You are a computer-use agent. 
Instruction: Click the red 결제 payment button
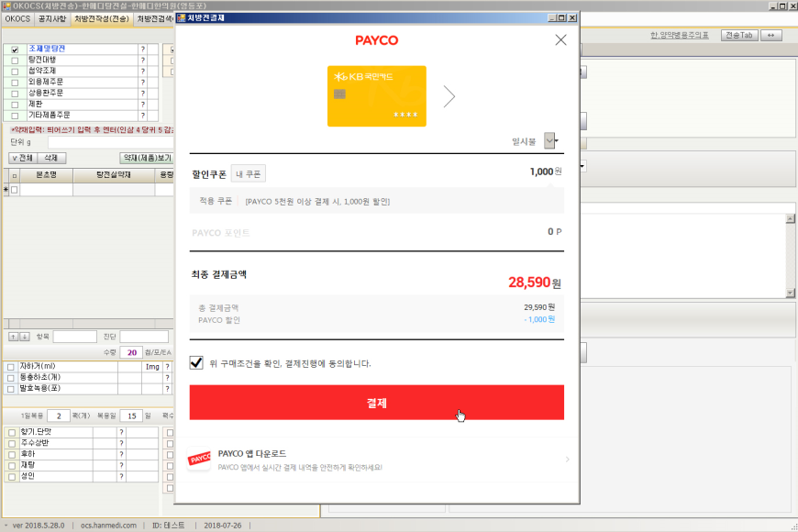coord(377,403)
